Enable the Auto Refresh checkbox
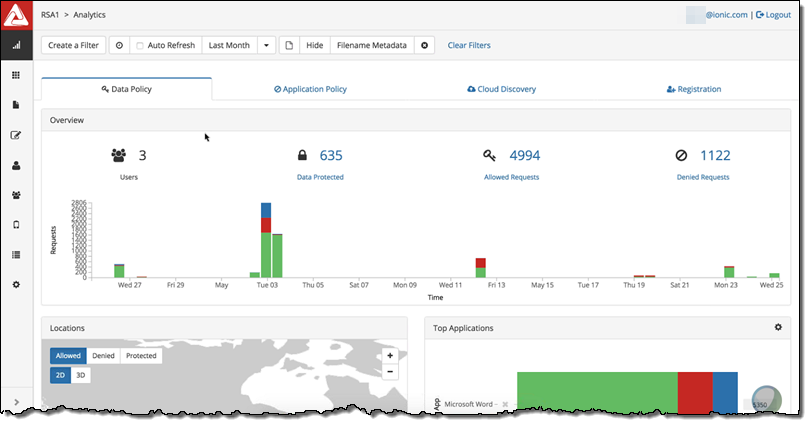 pyautogui.click(x=140, y=45)
